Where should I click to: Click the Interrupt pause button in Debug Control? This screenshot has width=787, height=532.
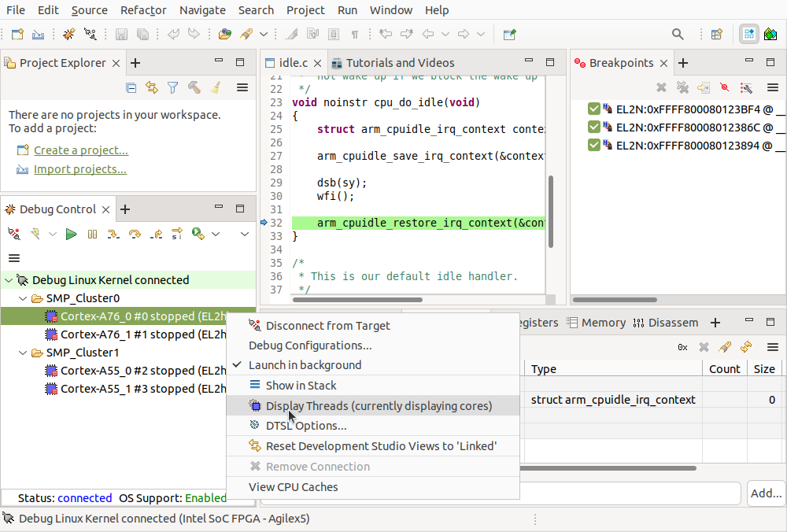92,234
